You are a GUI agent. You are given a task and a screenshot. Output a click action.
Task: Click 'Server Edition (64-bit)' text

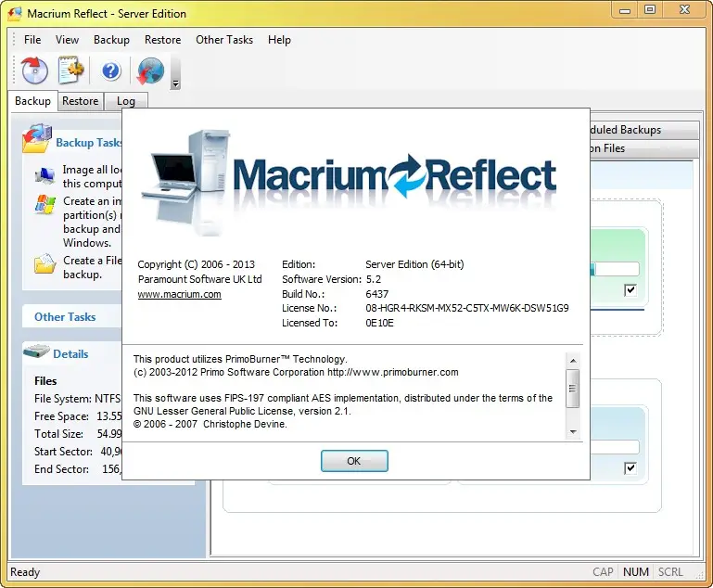[414, 264]
